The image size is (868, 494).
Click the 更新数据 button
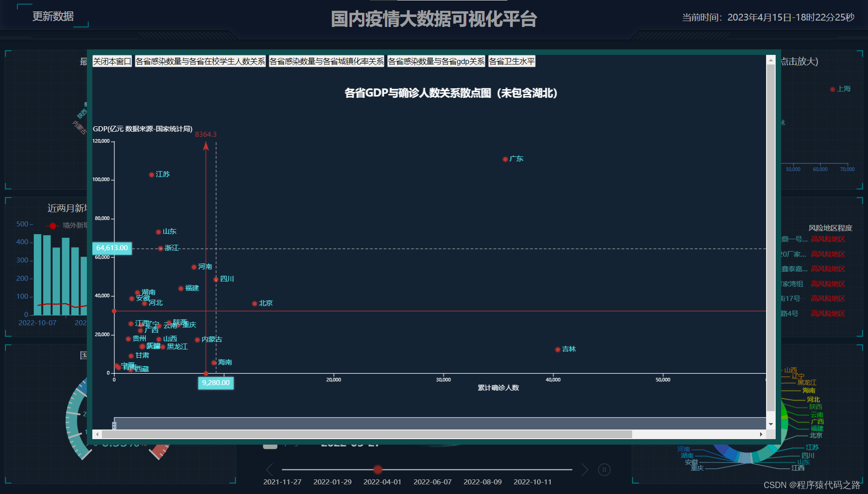pyautogui.click(x=53, y=16)
